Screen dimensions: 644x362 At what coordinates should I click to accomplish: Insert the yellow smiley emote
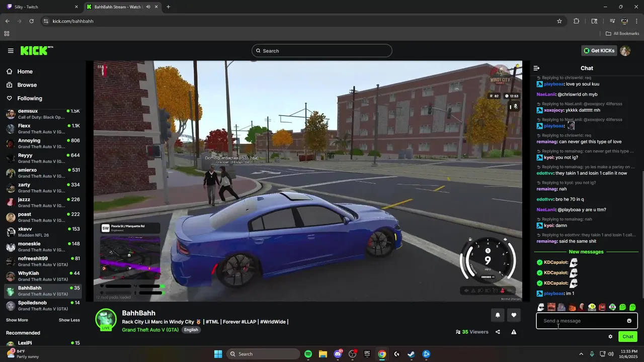[x=592, y=307]
